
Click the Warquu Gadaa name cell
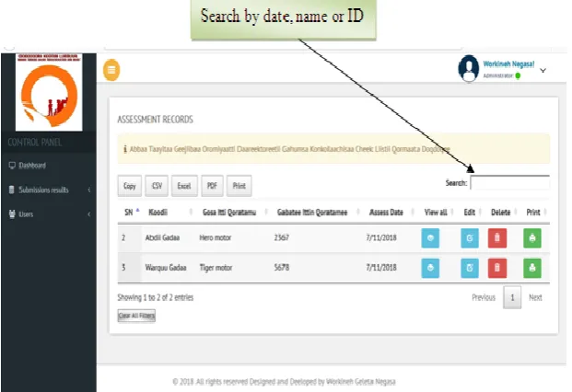point(166,268)
